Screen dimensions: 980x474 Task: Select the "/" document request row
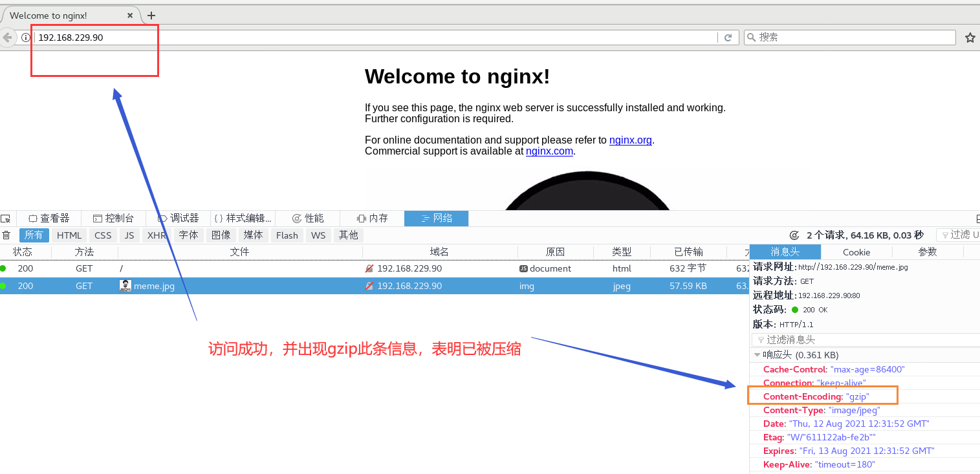375,268
